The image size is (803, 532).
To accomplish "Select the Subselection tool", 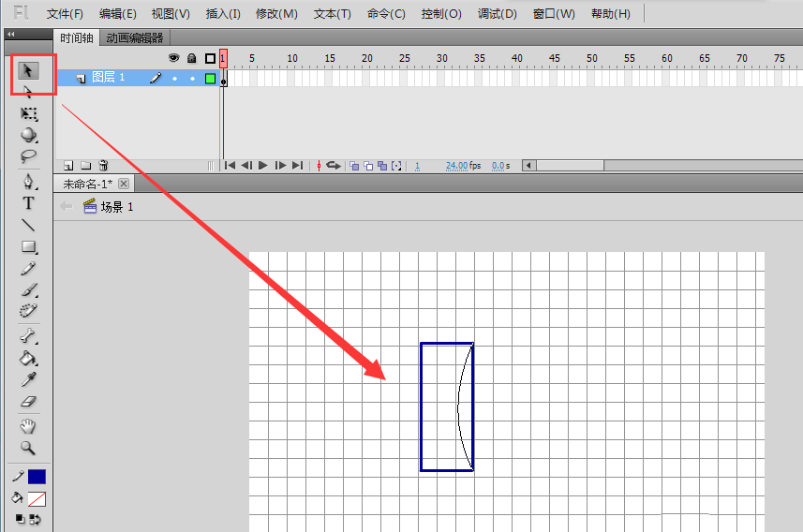I will [x=28, y=92].
